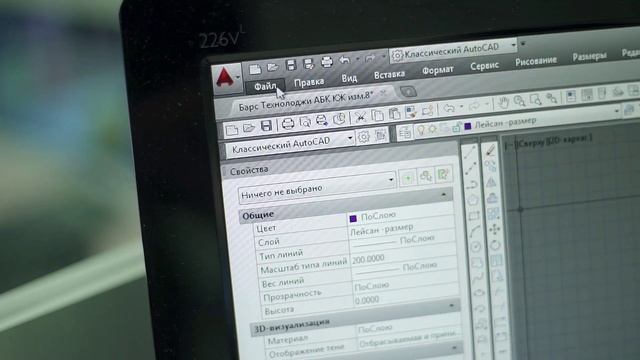
Task: Open the Формат menu
Action: 438,70
